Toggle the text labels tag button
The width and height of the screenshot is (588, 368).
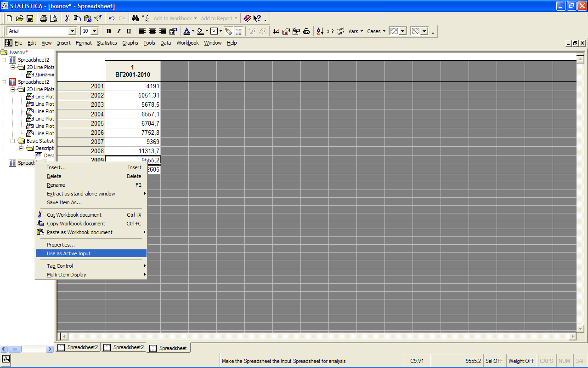pyautogui.click(x=229, y=31)
